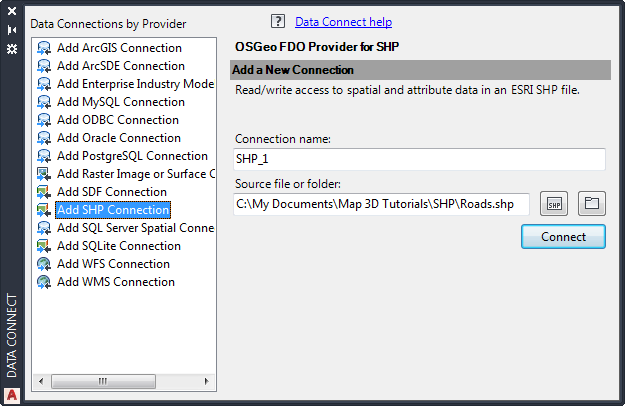625x406 pixels.
Task: Open palette properties gear icon
Action: tap(12, 48)
